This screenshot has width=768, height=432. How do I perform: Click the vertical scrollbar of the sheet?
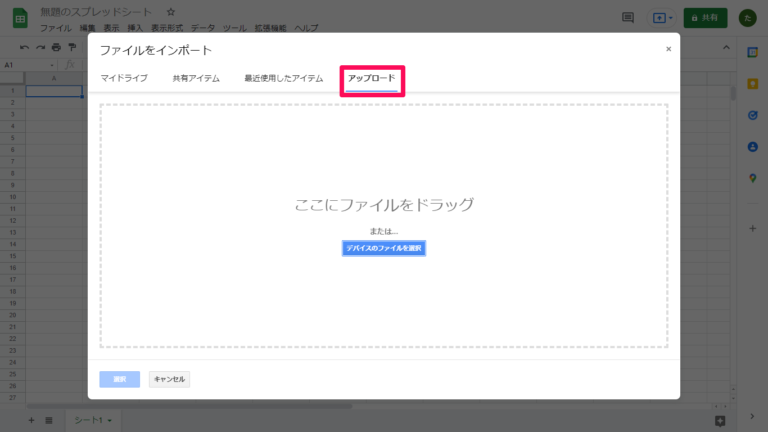733,93
